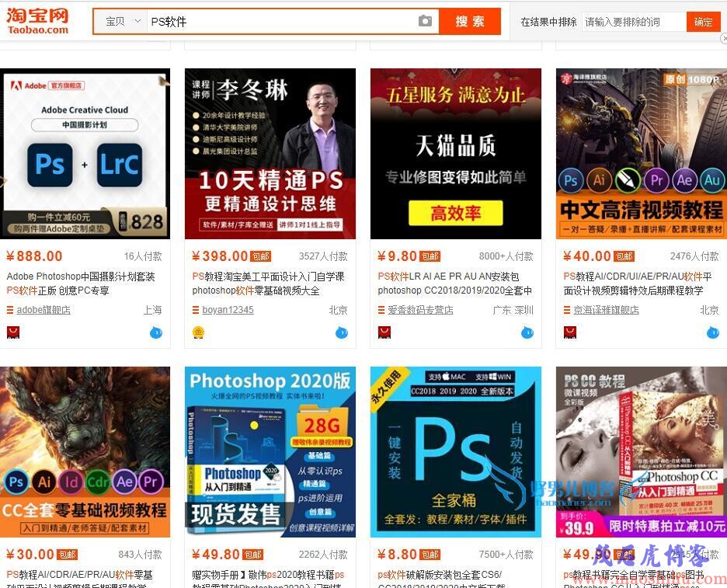Image resolution: width=727 pixels, height=588 pixels.
Task: Open the PS教程AI/CDR/UI/AE/PR/AU软件 title link
Action: [x=637, y=284]
